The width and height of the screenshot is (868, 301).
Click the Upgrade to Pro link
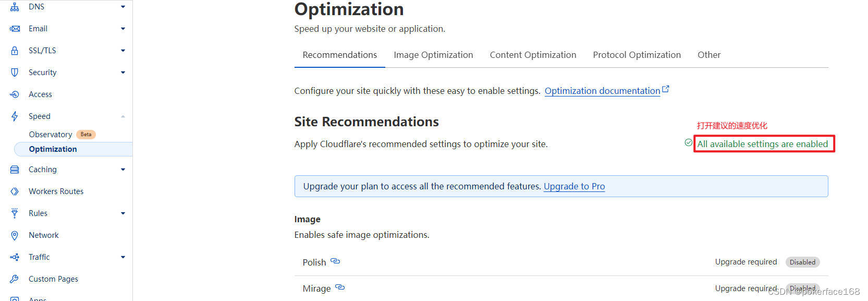[574, 186]
